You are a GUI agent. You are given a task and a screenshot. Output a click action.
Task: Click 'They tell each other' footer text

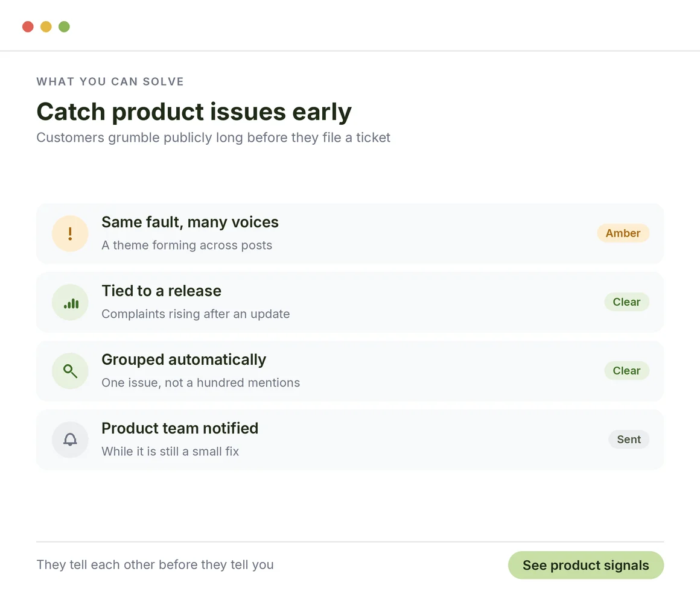click(x=155, y=564)
